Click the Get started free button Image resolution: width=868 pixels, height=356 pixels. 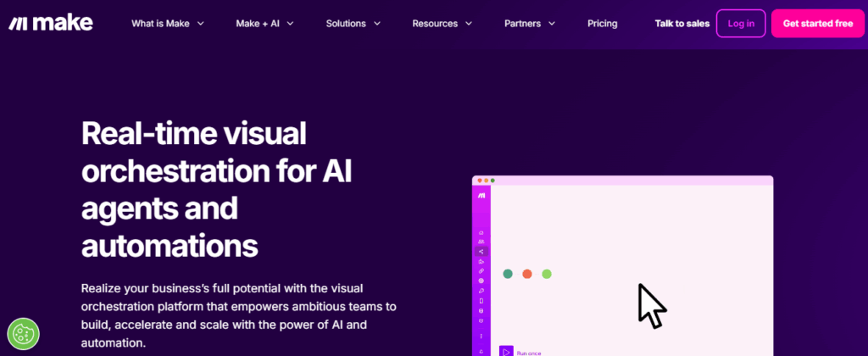click(x=818, y=23)
